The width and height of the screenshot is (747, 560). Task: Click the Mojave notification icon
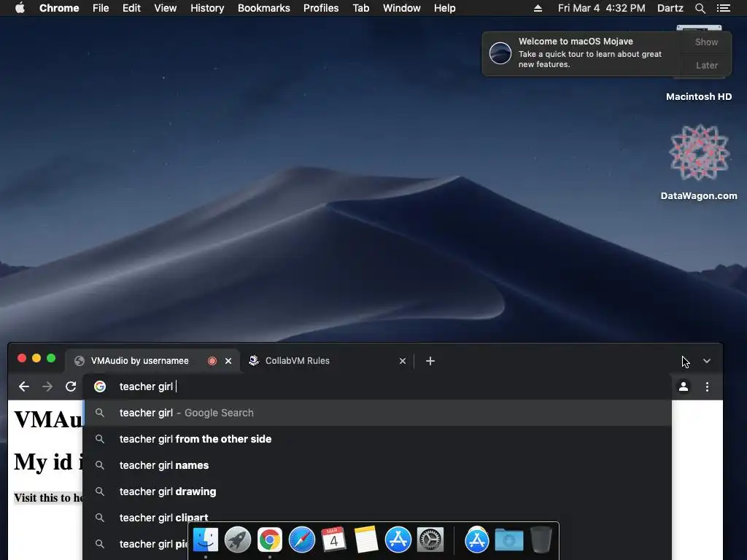coord(500,52)
